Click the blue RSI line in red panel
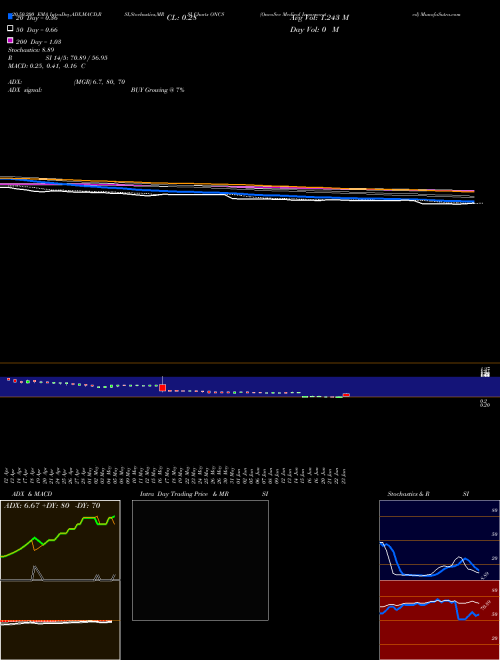500x660 pixels. [x=429, y=606]
